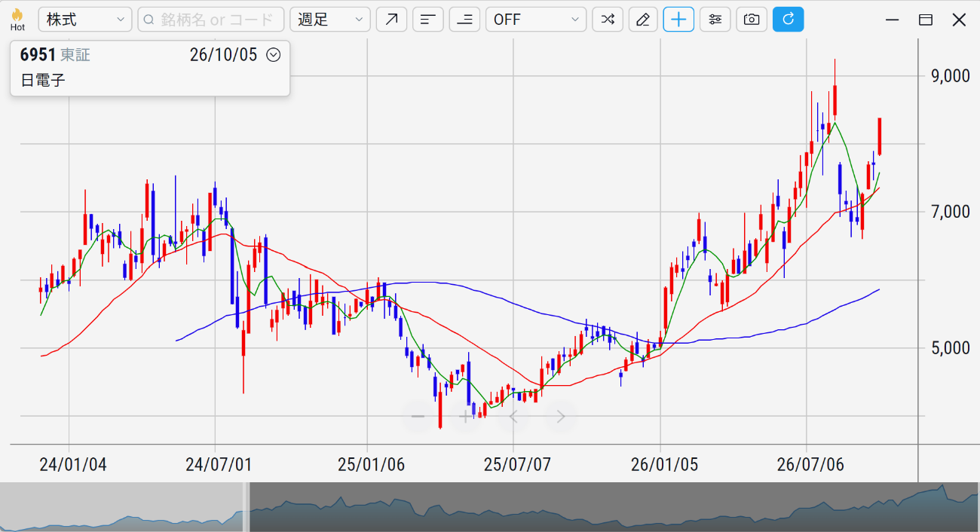The width and height of the screenshot is (980, 532).
Task: Capture chart with camera icon
Action: (x=752, y=20)
